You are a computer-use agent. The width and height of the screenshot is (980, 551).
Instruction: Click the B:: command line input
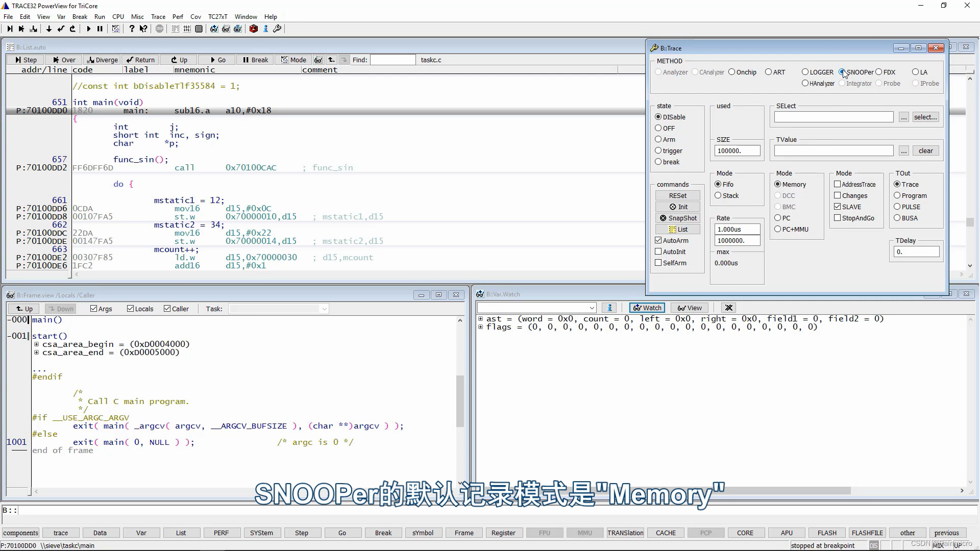pyautogui.click(x=498, y=510)
